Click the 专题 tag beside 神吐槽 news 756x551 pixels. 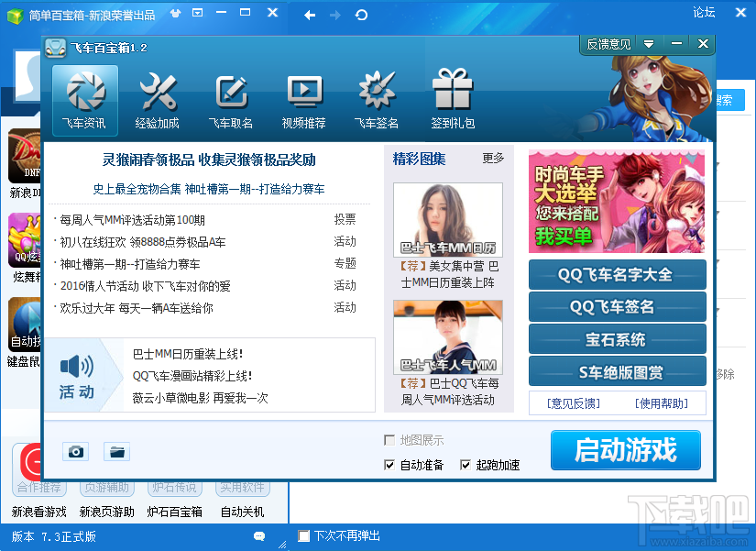(x=345, y=263)
